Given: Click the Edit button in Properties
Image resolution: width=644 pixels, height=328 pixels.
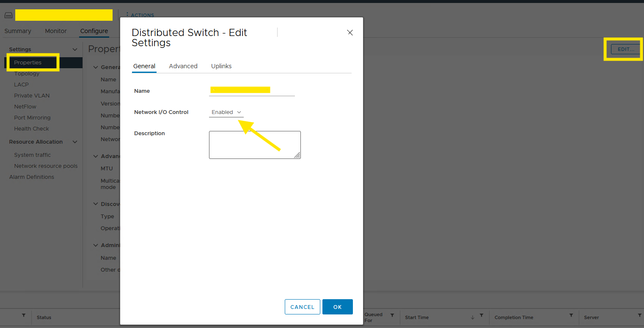Looking at the screenshot, I should coord(626,49).
